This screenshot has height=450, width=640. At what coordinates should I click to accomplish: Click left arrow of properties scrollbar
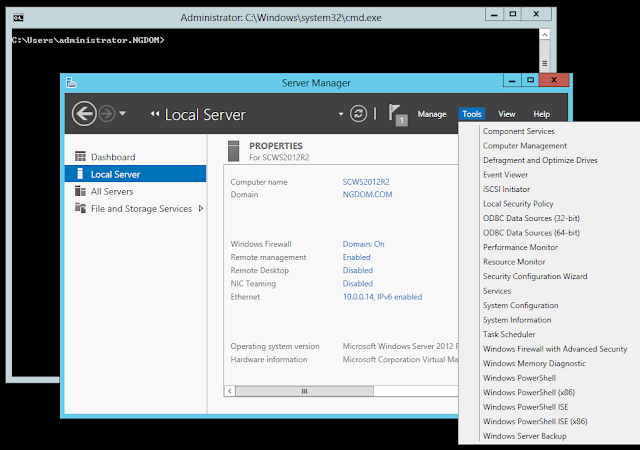coord(230,391)
